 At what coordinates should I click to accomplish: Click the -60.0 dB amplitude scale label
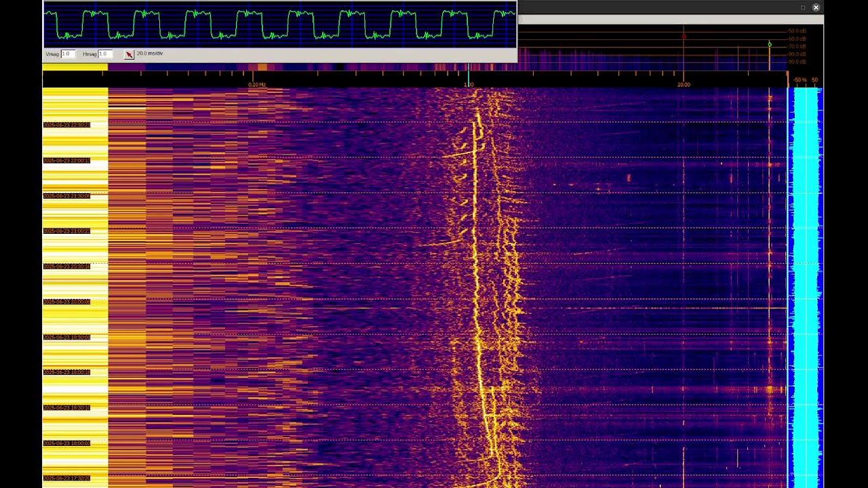coord(796,39)
